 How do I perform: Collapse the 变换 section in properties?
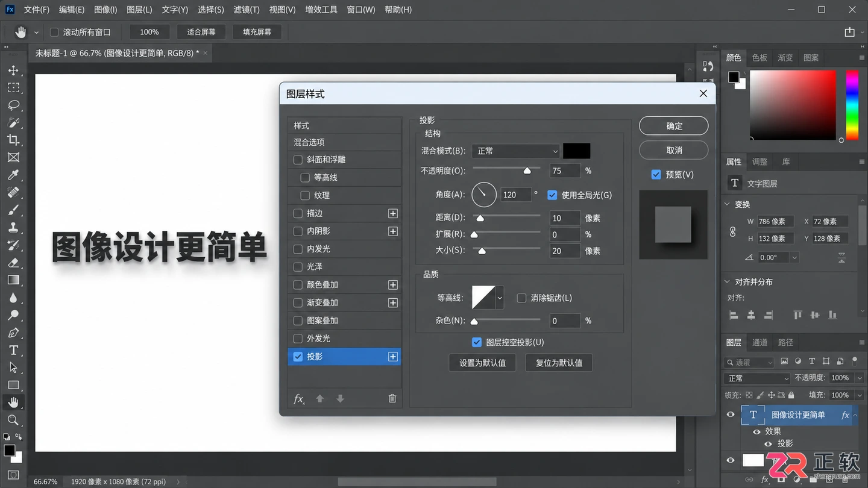[728, 204]
